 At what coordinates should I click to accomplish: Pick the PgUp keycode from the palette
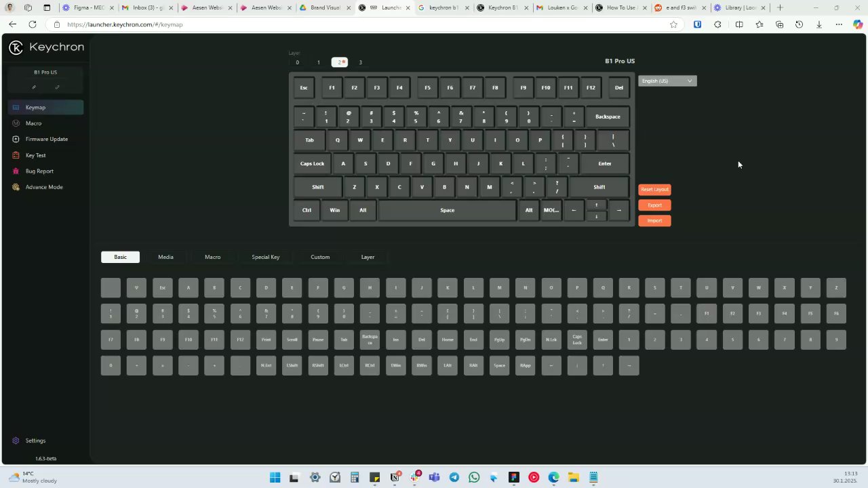point(499,340)
